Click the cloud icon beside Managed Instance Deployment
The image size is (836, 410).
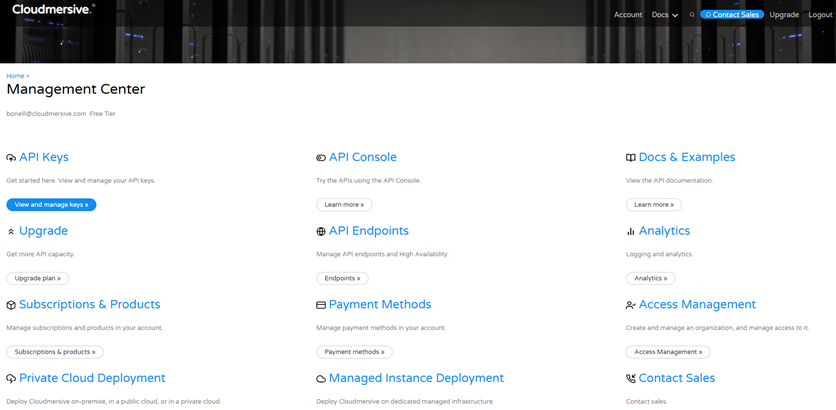point(321,379)
